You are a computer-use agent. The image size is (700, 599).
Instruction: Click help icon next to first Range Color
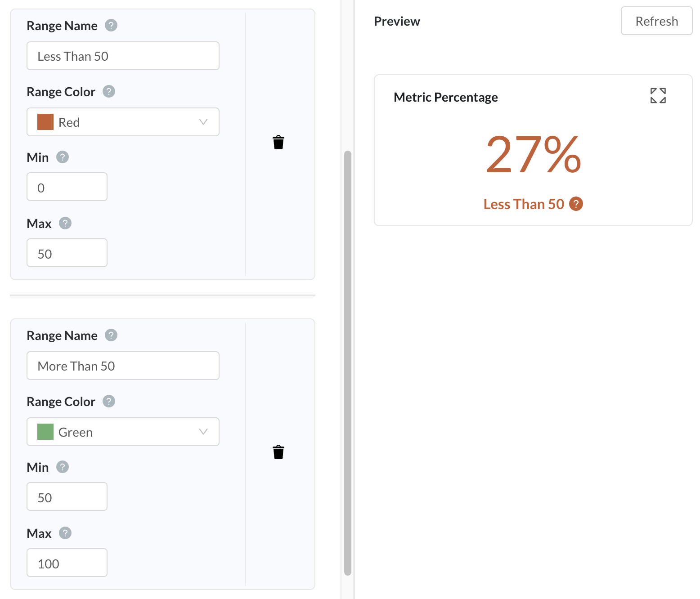[109, 91]
